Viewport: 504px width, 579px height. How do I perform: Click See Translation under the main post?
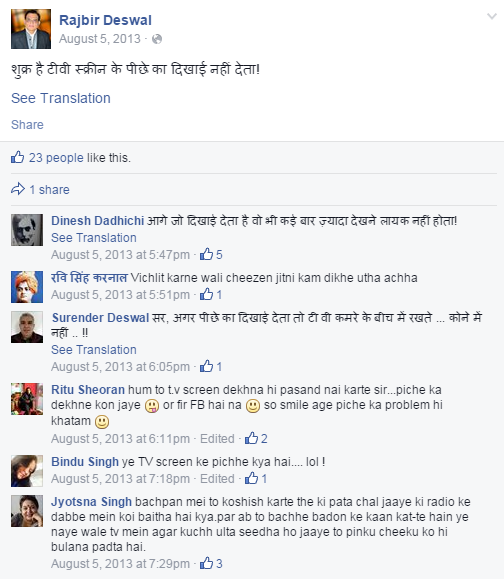(61, 98)
